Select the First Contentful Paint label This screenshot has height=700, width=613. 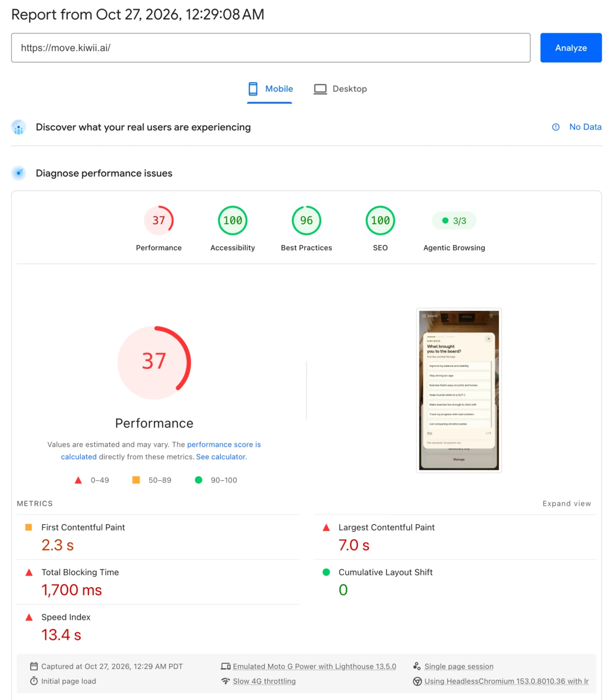pyautogui.click(x=83, y=527)
